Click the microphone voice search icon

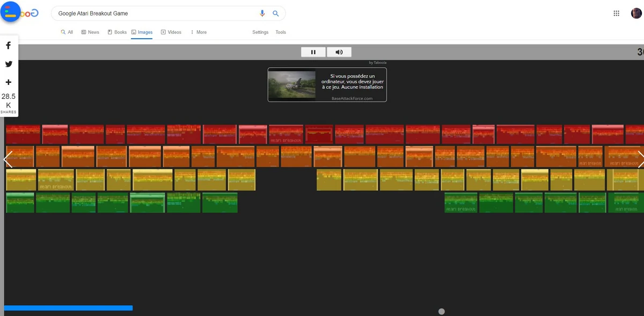point(262,13)
